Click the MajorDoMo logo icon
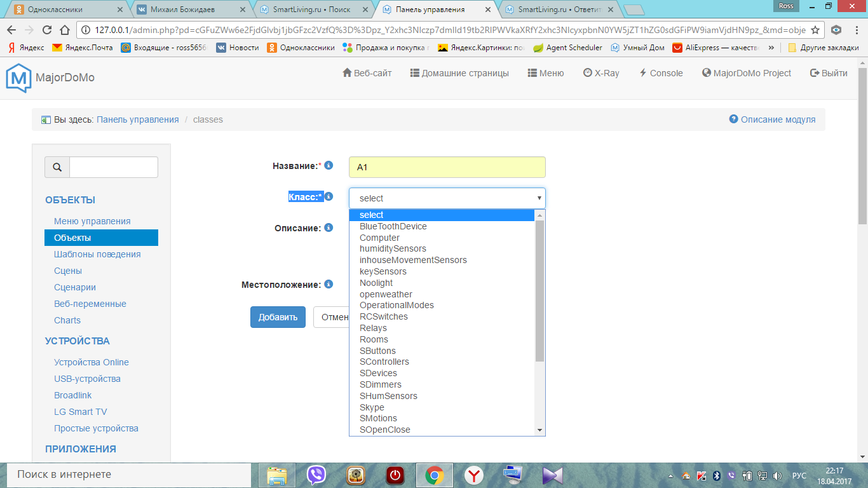The image size is (868, 488). tap(18, 78)
